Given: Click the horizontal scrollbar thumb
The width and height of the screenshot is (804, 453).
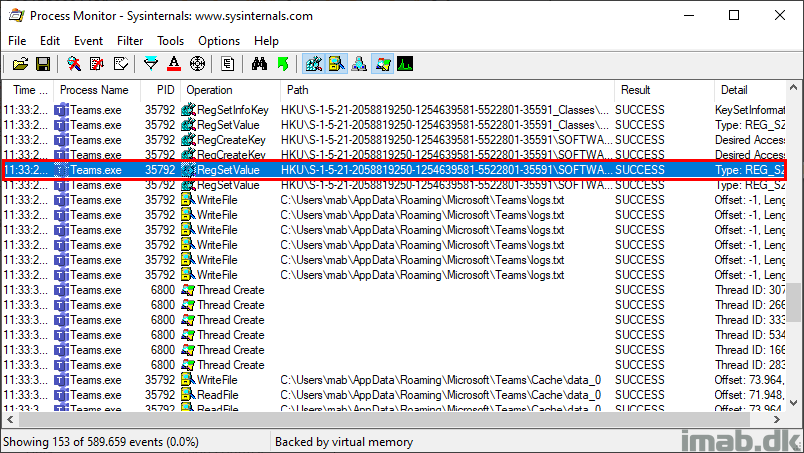Looking at the screenshot, I should coord(384,420).
